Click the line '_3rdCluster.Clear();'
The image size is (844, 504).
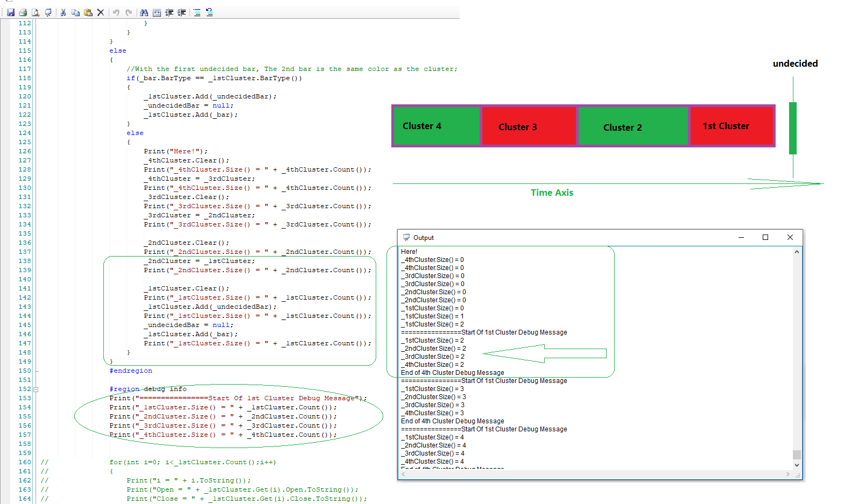click(186, 197)
